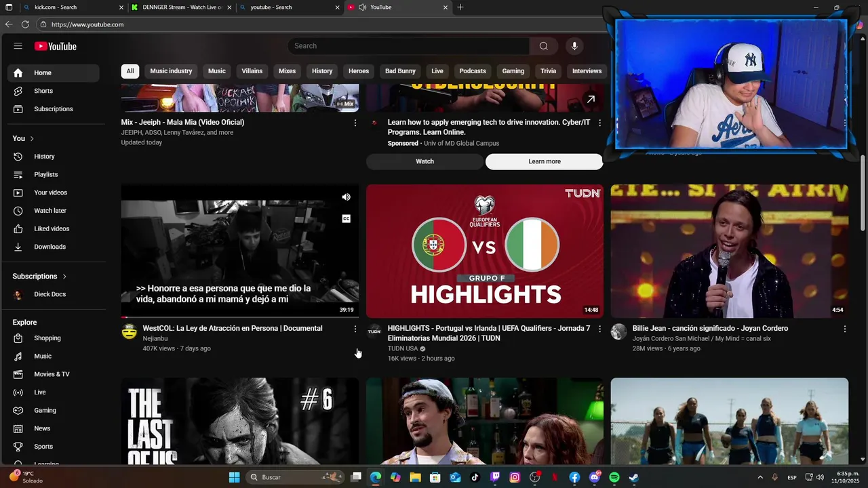Click the page vertical scrollbar
Image resolution: width=868 pixels, height=488 pixels.
click(x=863, y=193)
